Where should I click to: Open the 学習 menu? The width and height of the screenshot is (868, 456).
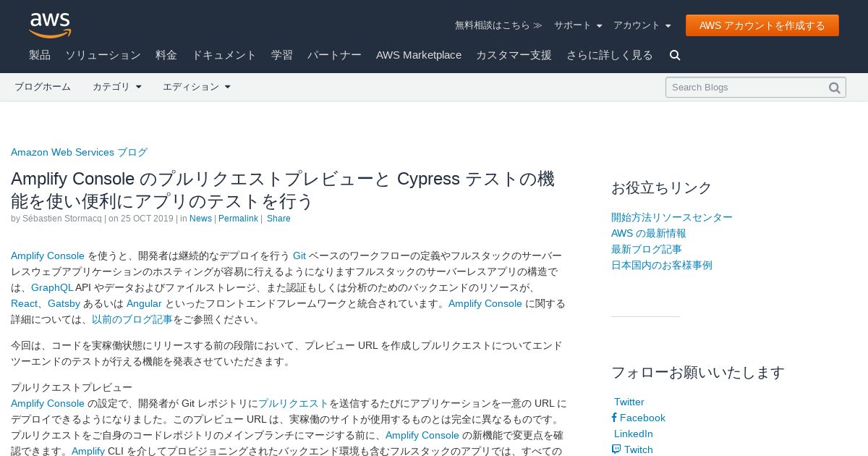pos(282,55)
